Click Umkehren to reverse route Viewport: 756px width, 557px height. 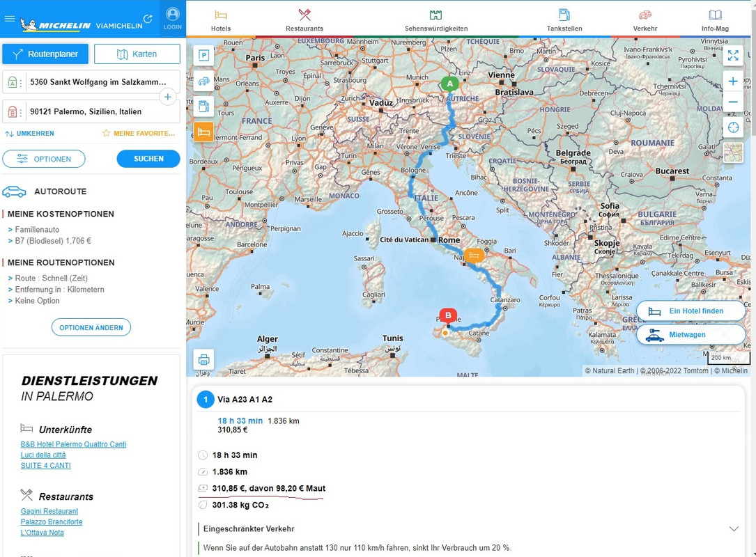coord(29,134)
